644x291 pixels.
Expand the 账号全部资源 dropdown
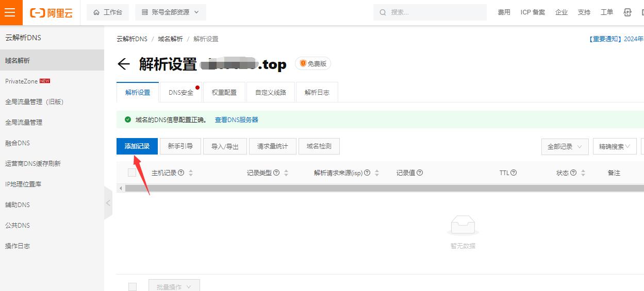[171, 12]
